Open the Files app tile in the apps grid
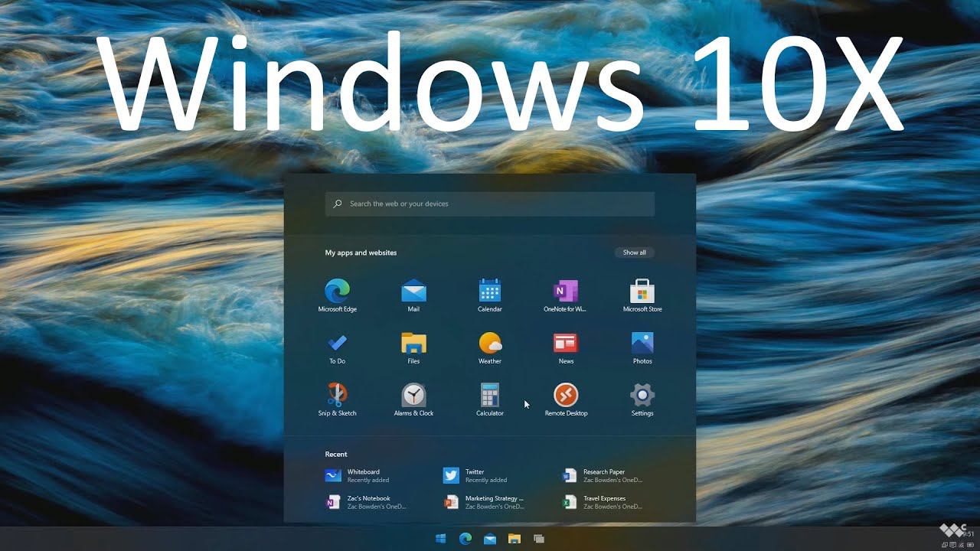The image size is (980, 551). [x=413, y=347]
